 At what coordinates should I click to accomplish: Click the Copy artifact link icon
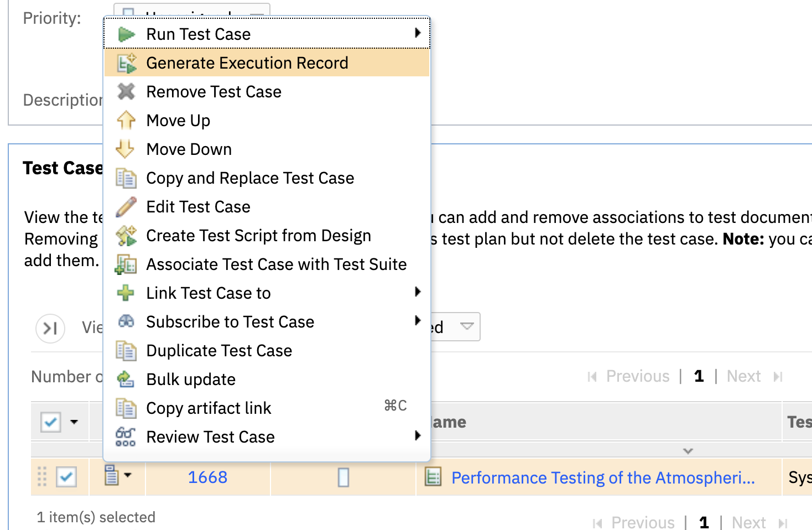(x=126, y=408)
